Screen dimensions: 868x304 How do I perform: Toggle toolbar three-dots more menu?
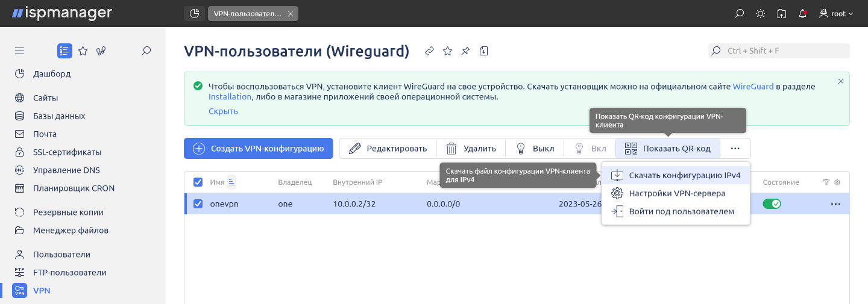click(x=735, y=148)
